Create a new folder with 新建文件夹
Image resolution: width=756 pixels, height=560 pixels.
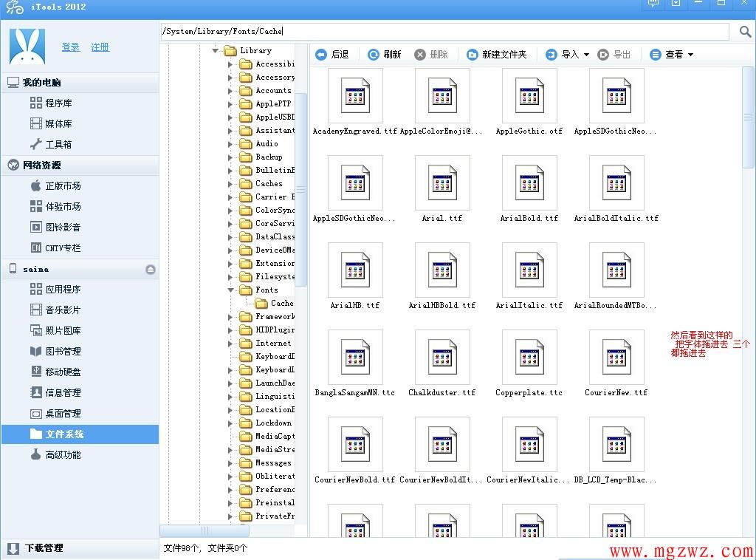pyautogui.click(x=497, y=55)
